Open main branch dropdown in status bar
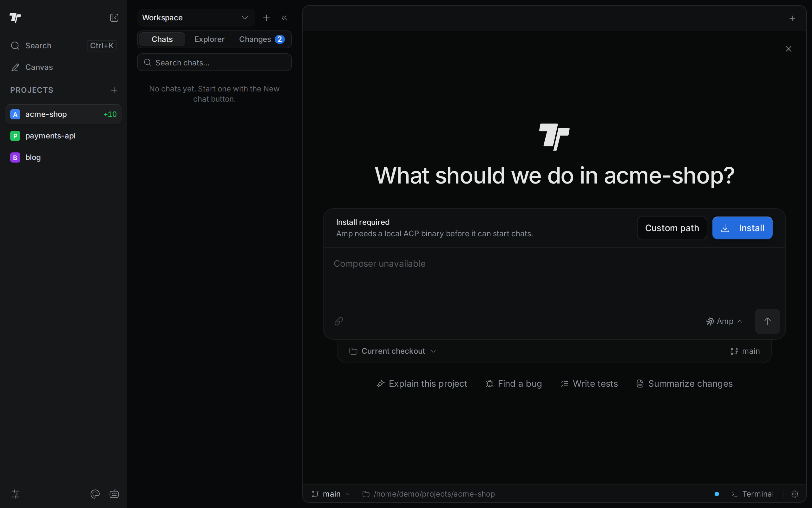The image size is (812, 508). coord(331,494)
